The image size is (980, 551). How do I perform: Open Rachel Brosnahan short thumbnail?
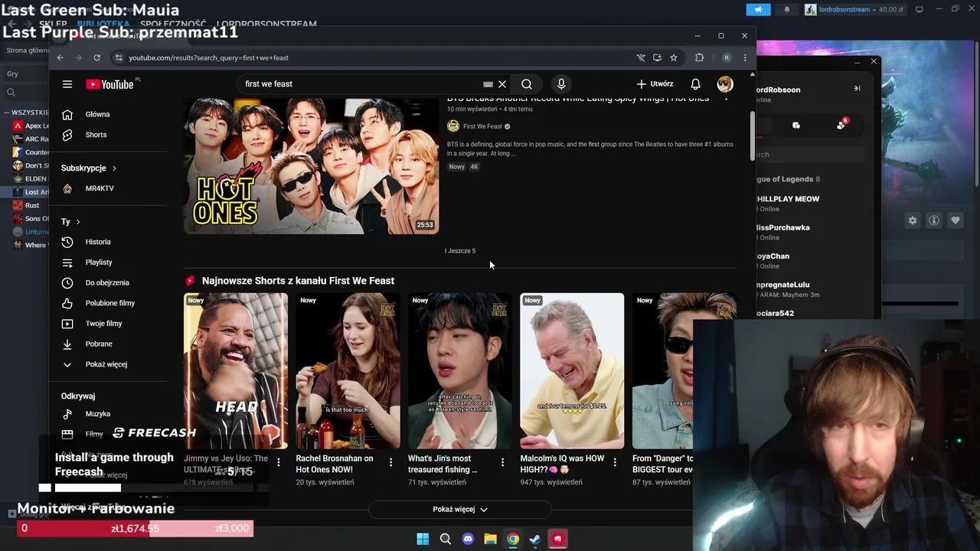pyautogui.click(x=348, y=371)
